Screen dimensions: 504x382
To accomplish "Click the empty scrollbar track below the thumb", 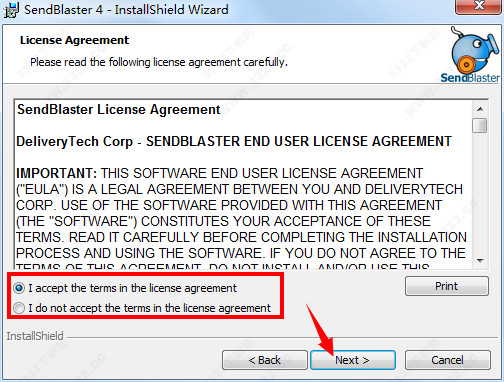I will [480, 193].
